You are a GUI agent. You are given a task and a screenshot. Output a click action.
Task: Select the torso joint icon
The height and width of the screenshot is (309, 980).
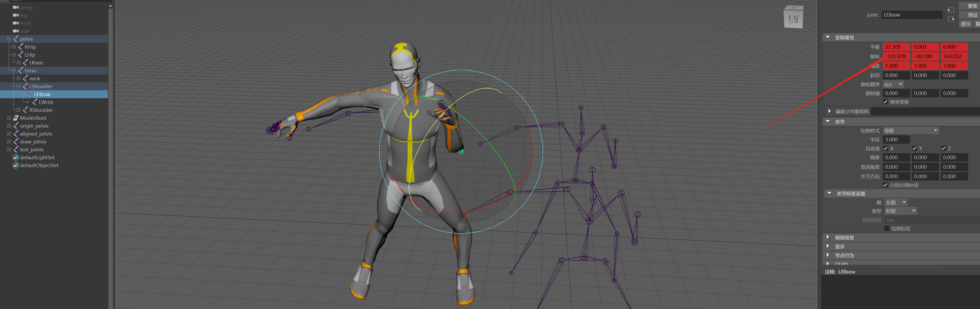(x=21, y=70)
